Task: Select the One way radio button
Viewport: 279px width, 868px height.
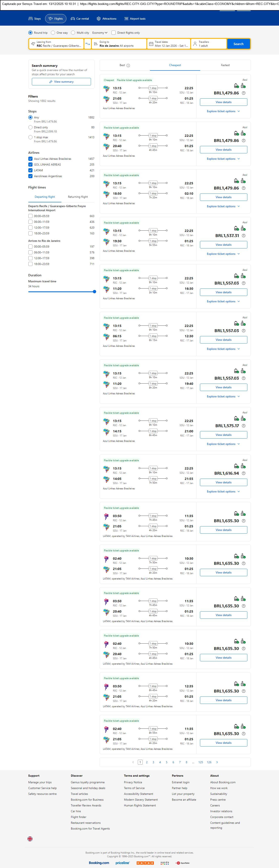Action: point(53,33)
